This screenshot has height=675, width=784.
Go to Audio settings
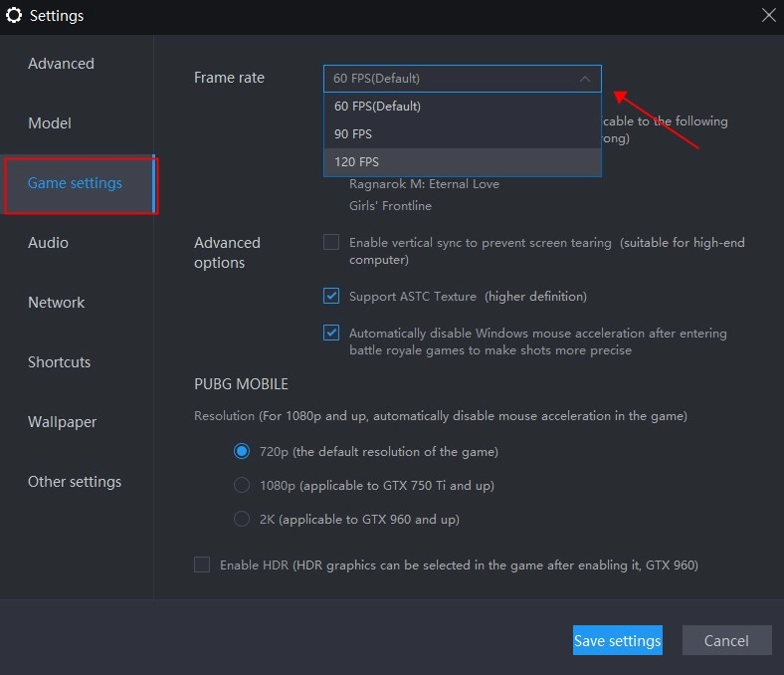pyautogui.click(x=48, y=243)
